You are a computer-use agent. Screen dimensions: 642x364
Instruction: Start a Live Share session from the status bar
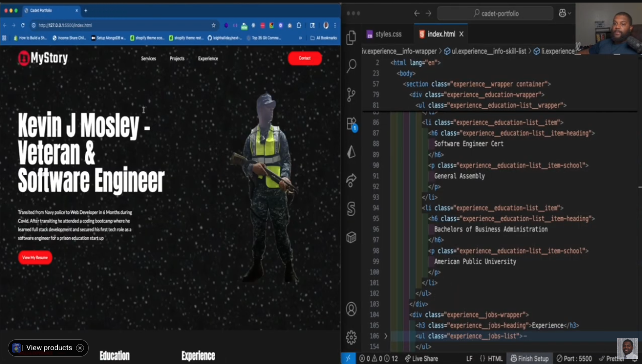pyautogui.click(x=423, y=358)
